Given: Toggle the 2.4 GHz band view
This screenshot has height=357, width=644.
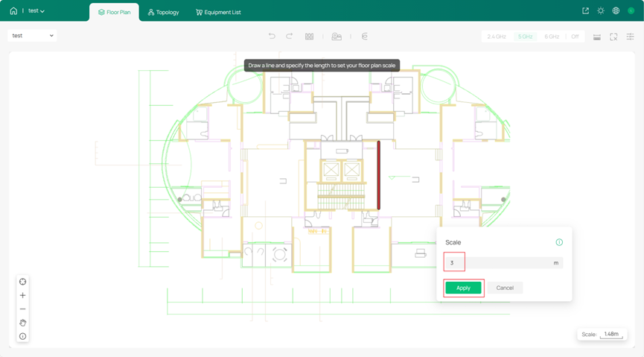Looking at the screenshot, I should (497, 37).
